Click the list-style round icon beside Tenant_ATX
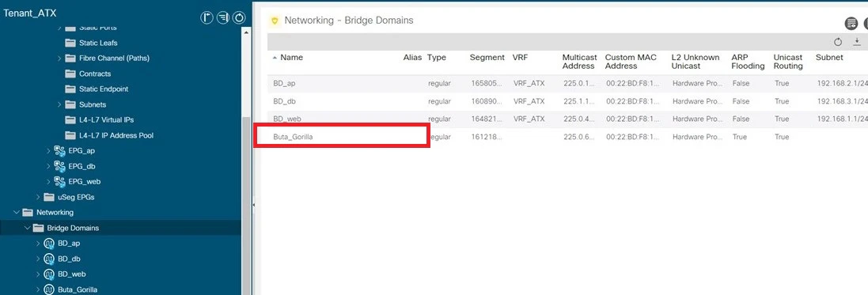 tap(223, 18)
